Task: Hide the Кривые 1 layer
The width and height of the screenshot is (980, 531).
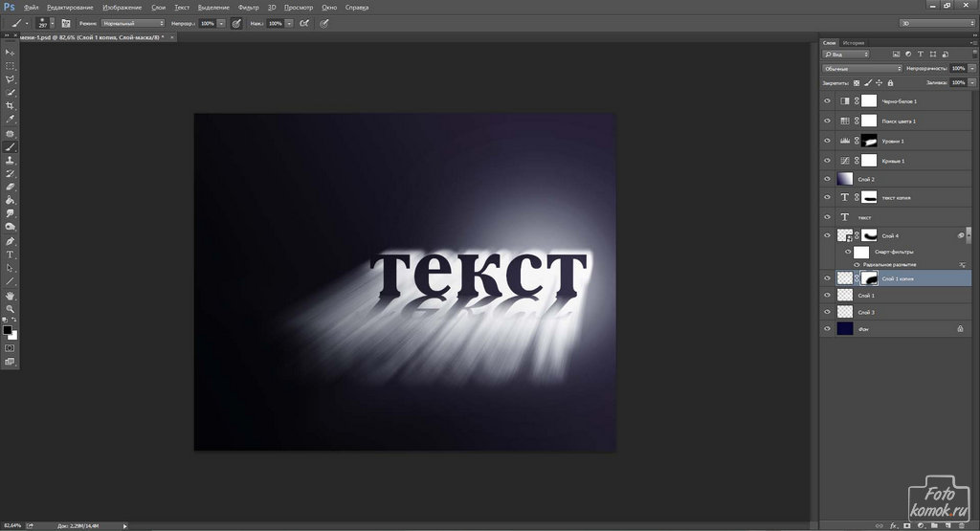Action: tap(827, 161)
